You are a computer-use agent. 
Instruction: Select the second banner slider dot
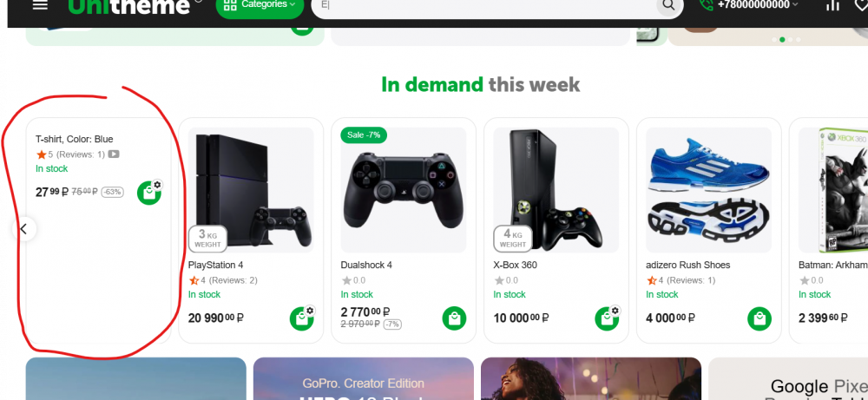[782, 40]
